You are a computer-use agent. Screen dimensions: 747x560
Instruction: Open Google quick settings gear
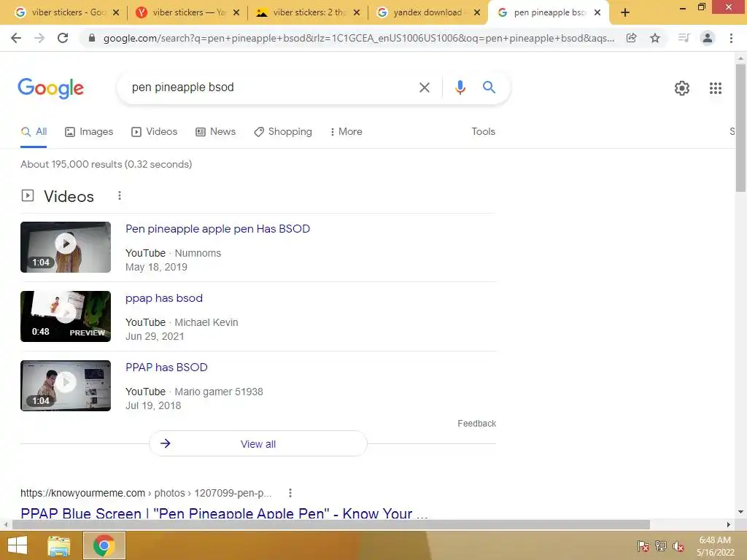tap(682, 88)
